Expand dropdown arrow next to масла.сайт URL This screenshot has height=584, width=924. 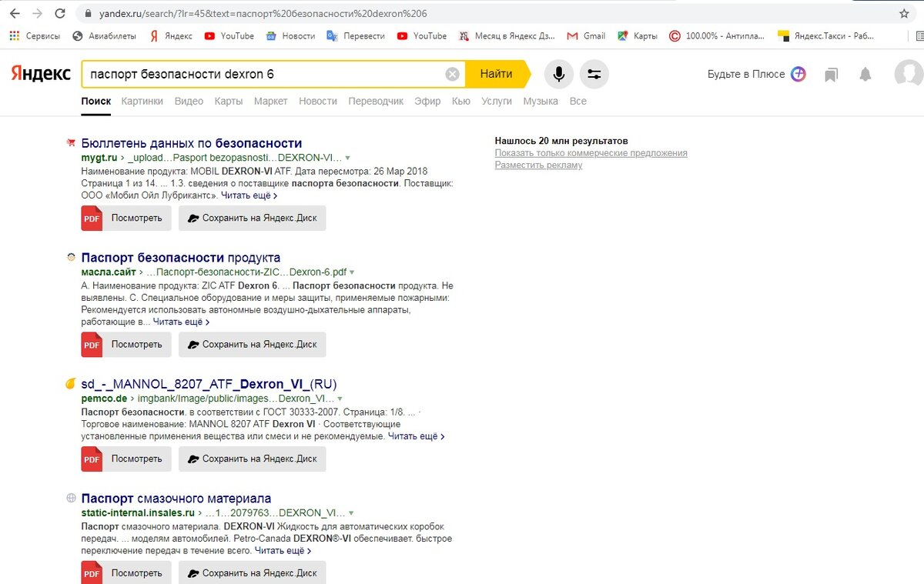[353, 272]
